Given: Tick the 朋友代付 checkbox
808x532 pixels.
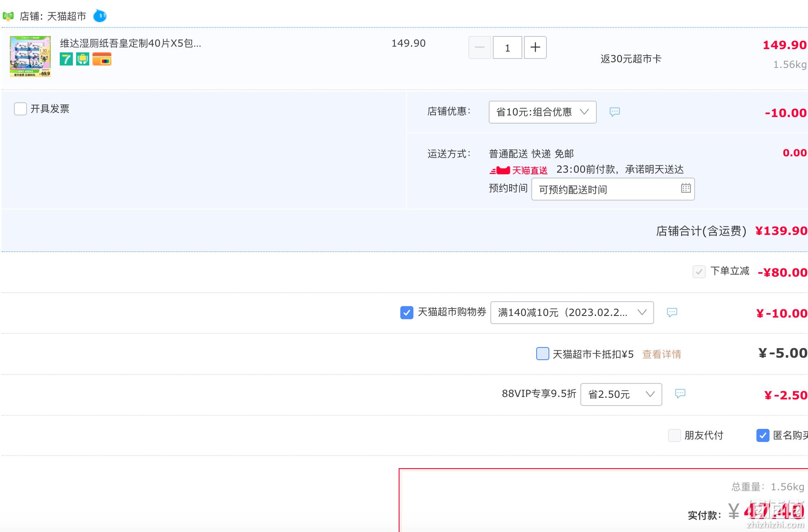Looking at the screenshot, I should tap(675, 435).
